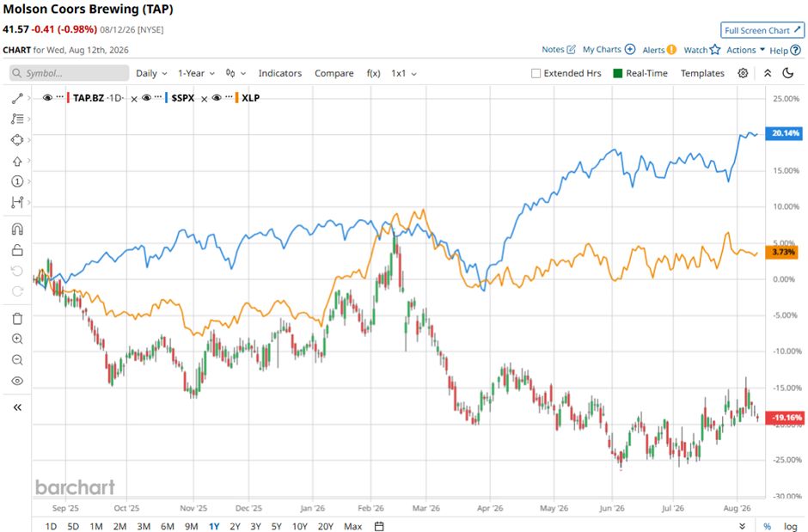Viewport: 808px width, 532px height.
Task: Click the orange XLP color marker
Action: click(236, 98)
